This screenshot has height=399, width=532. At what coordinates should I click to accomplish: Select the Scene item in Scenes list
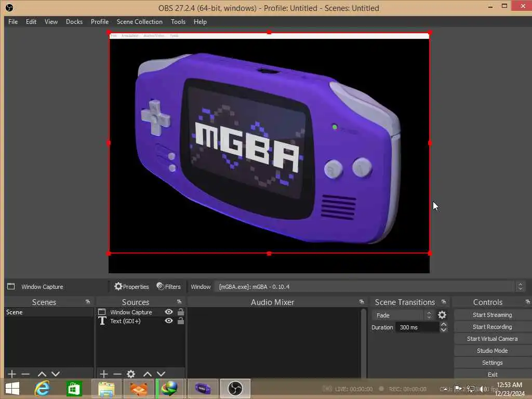coord(48,312)
